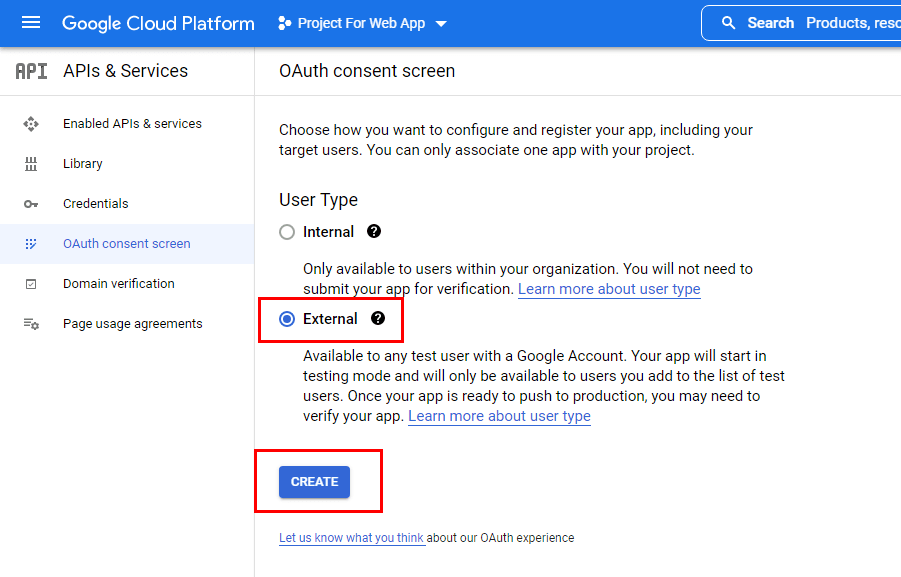901x577 pixels.
Task: Click the Page usage agreements icon
Action: (31, 324)
